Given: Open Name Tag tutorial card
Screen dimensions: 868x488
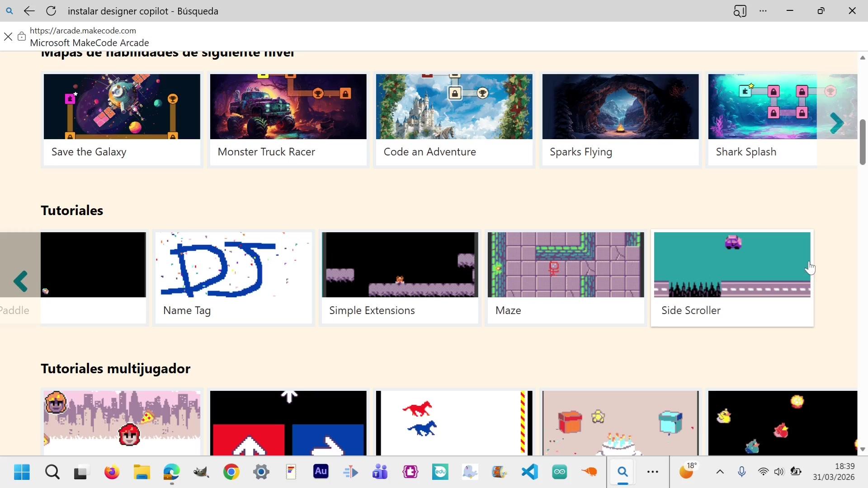Looking at the screenshot, I should point(233,278).
